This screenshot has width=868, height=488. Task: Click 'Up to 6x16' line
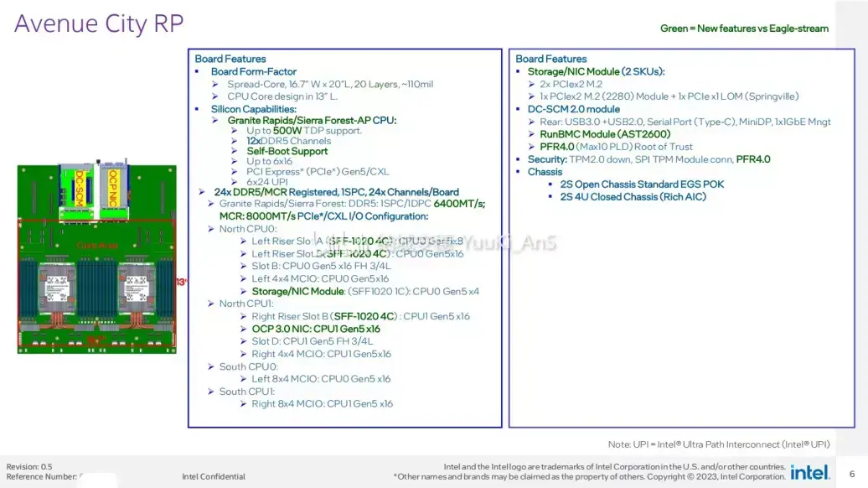pyautogui.click(x=269, y=161)
